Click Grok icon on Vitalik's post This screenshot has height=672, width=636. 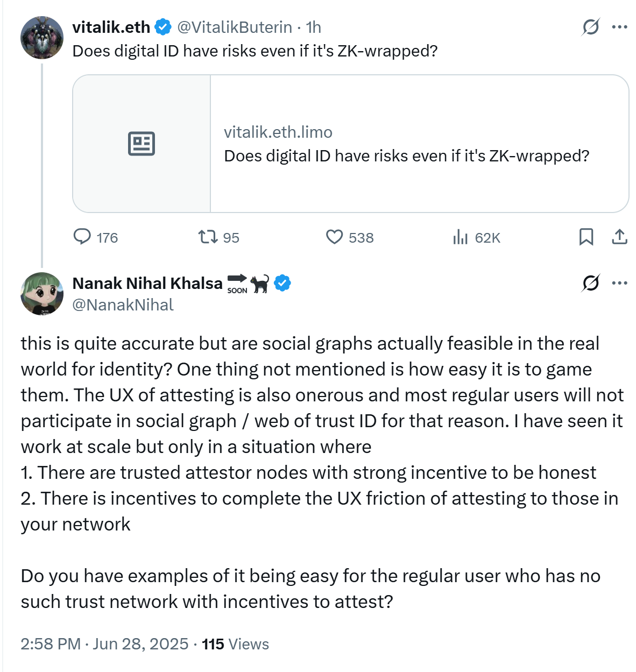click(x=590, y=27)
